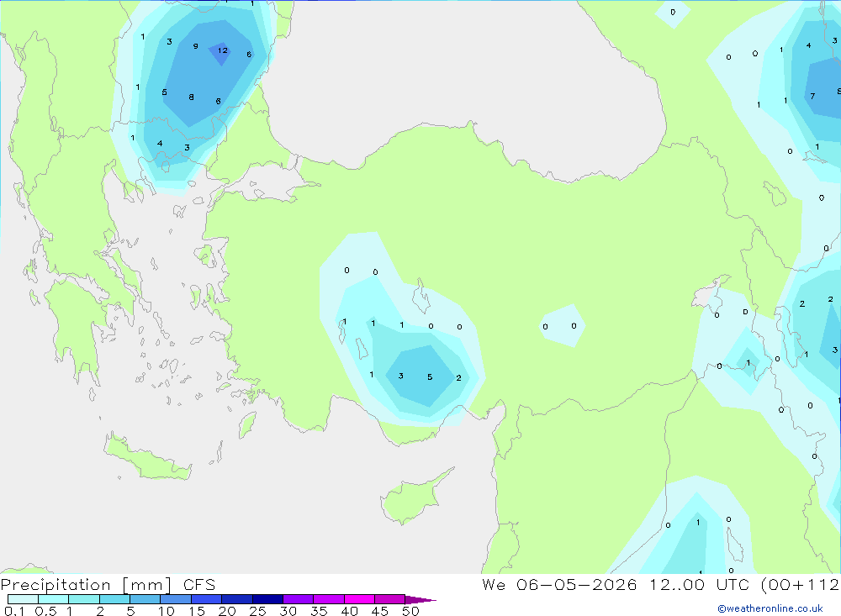Click the '9' precipitation value near the 12
This screenshot has height=616, width=841.
195,46
